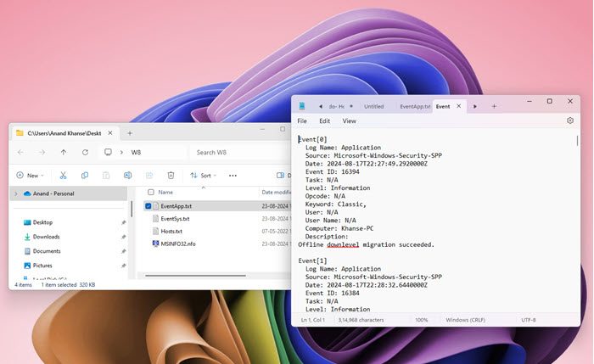
Task: Click Windows (CRLF) in Notepad status bar
Action: coord(465,320)
